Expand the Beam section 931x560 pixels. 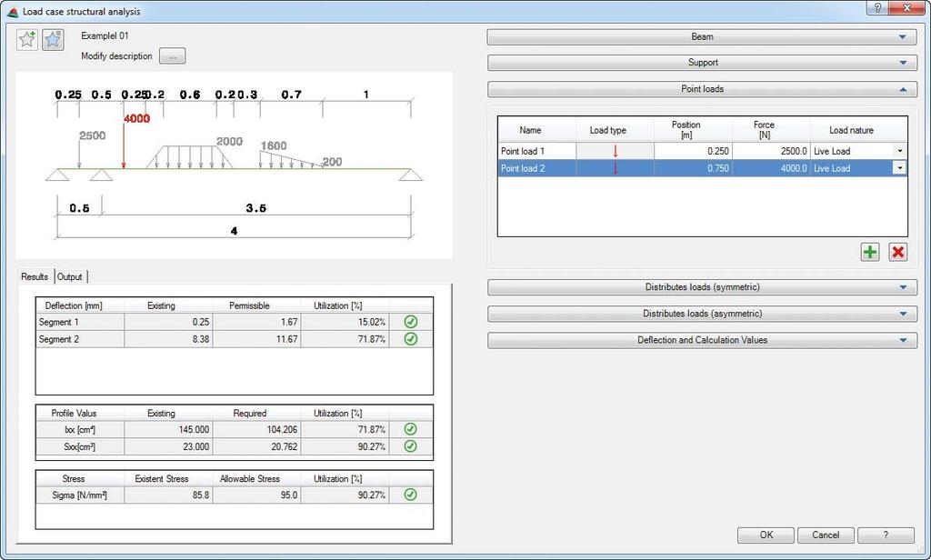coord(702,37)
